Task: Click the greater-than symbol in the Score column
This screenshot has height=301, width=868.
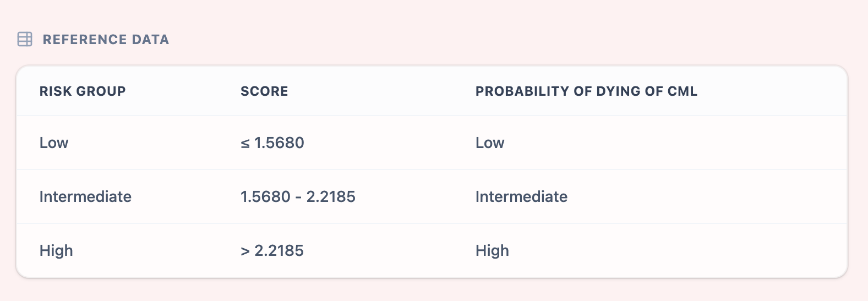Action: [x=245, y=251]
